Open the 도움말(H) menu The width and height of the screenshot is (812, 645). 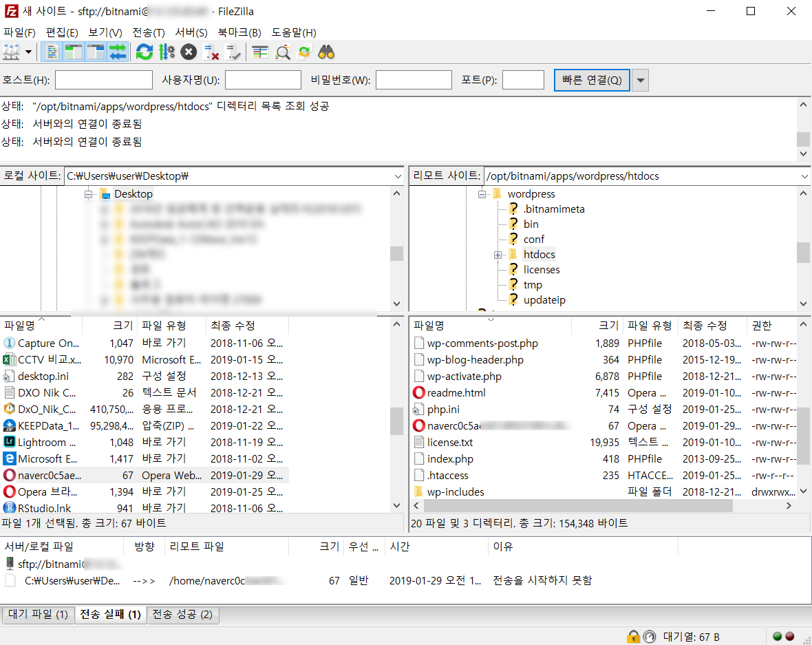(x=294, y=32)
